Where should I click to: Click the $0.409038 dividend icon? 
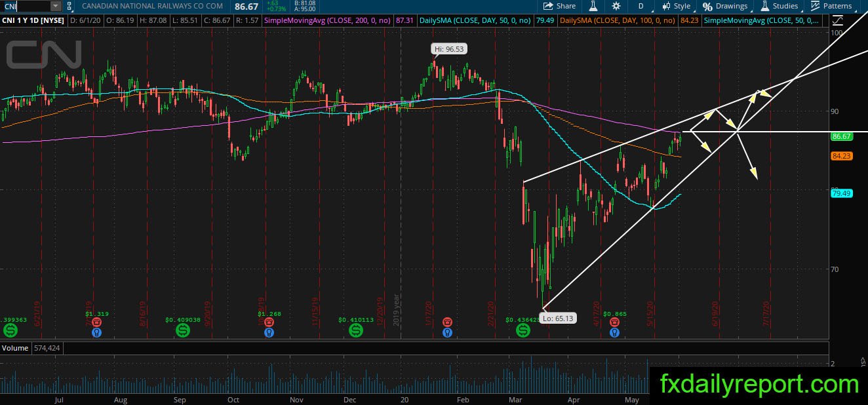[x=182, y=332]
